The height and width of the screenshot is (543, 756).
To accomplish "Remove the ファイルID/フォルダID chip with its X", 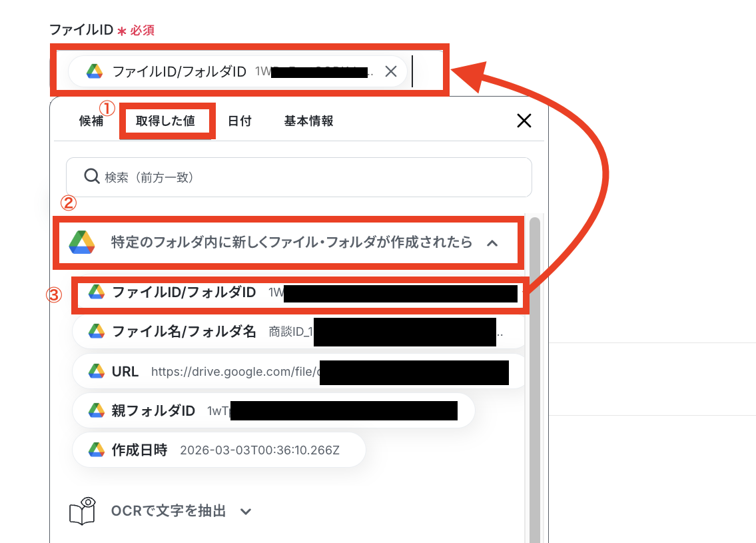I will click(391, 71).
